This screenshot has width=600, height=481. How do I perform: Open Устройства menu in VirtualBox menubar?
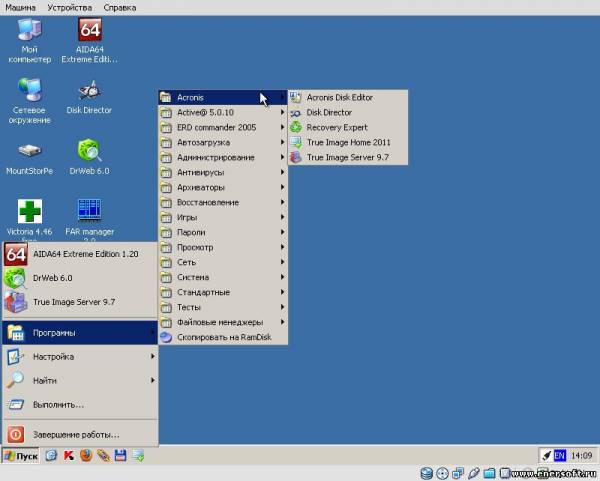pos(70,8)
